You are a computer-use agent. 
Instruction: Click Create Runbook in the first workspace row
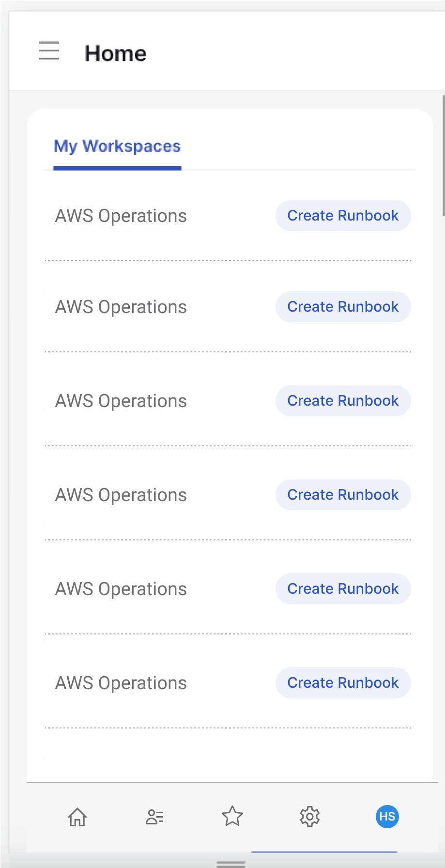[x=343, y=216]
